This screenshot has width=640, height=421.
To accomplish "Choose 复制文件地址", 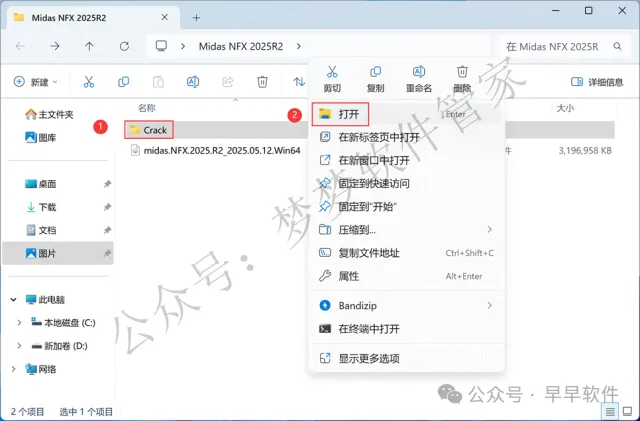I will [407, 253].
